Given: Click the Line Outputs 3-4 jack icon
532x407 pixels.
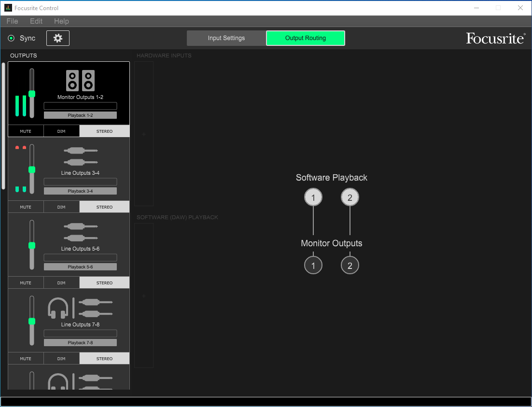Looking at the screenshot, I should 80,156.
